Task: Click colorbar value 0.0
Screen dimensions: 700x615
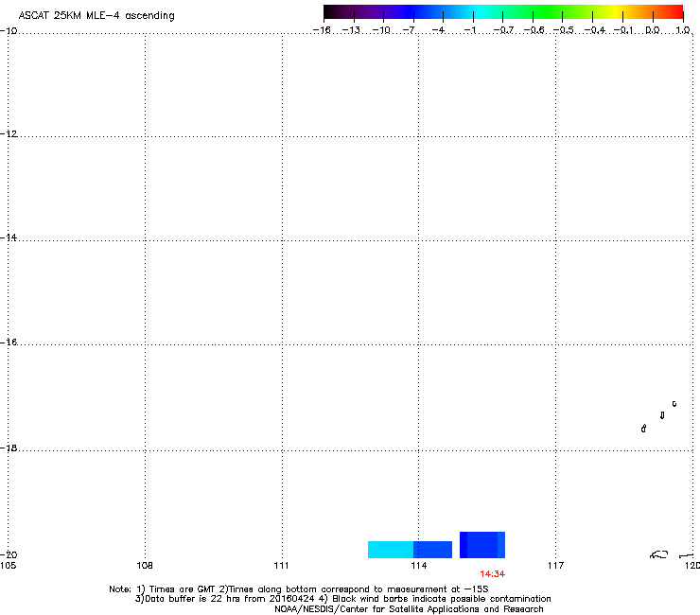Action: pos(653,30)
